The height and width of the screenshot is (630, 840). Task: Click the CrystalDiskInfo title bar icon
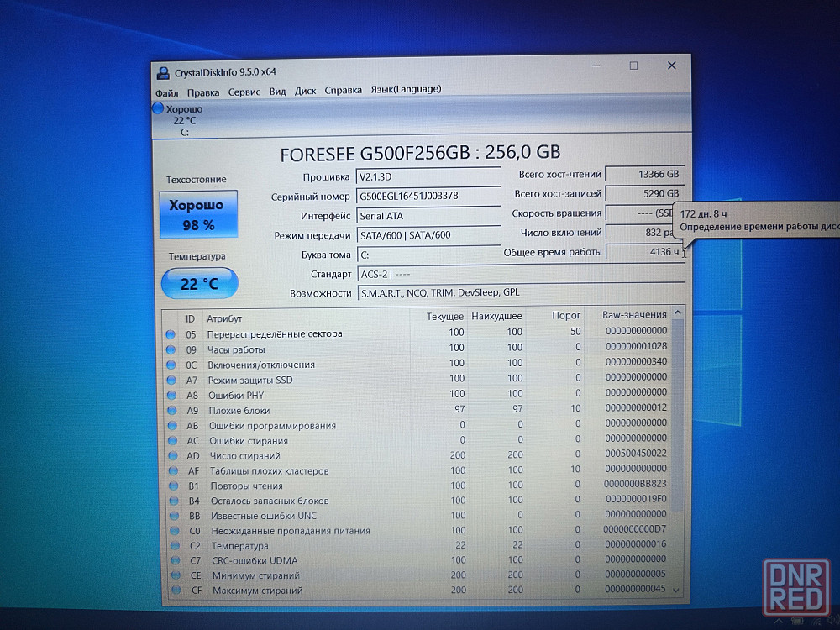tap(163, 73)
